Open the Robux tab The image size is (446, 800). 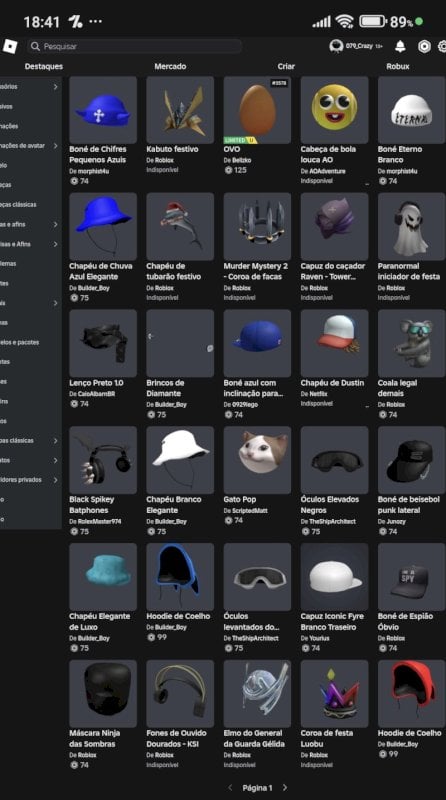coord(398,66)
